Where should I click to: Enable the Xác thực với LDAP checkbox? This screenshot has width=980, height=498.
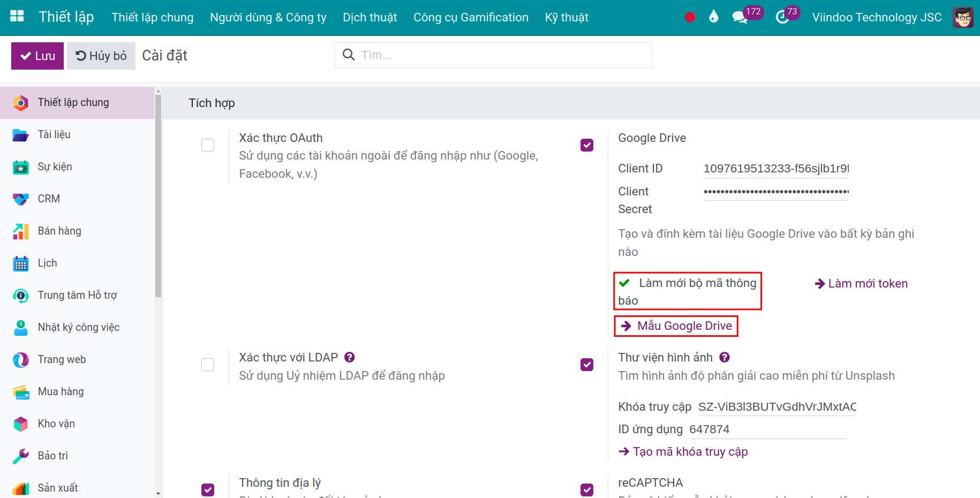pyautogui.click(x=208, y=365)
